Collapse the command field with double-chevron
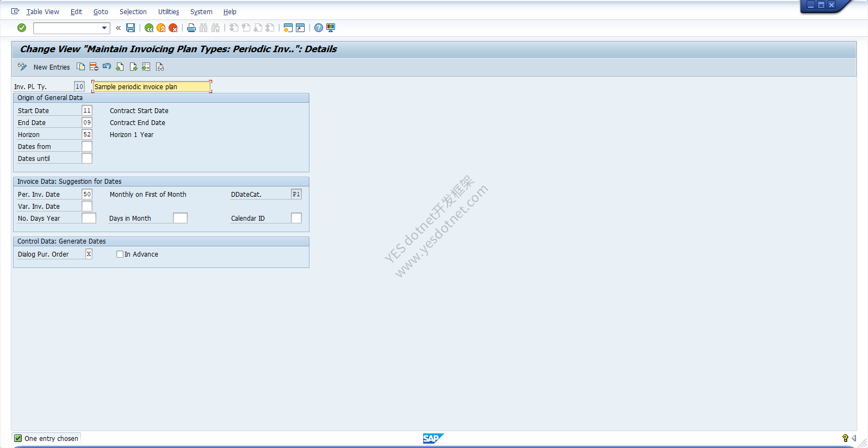Image resolution: width=868 pixels, height=448 pixels. pyautogui.click(x=118, y=28)
